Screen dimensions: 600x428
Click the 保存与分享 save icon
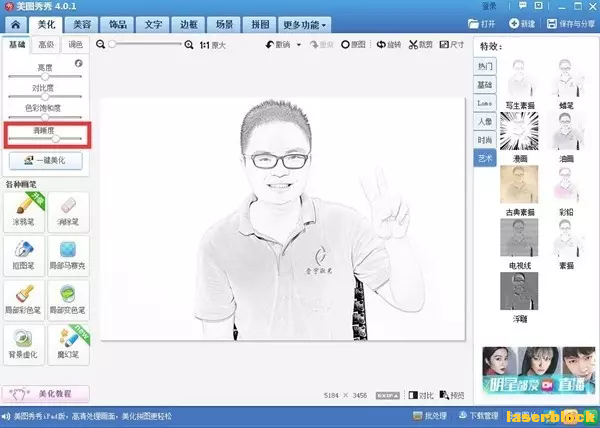(551, 24)
